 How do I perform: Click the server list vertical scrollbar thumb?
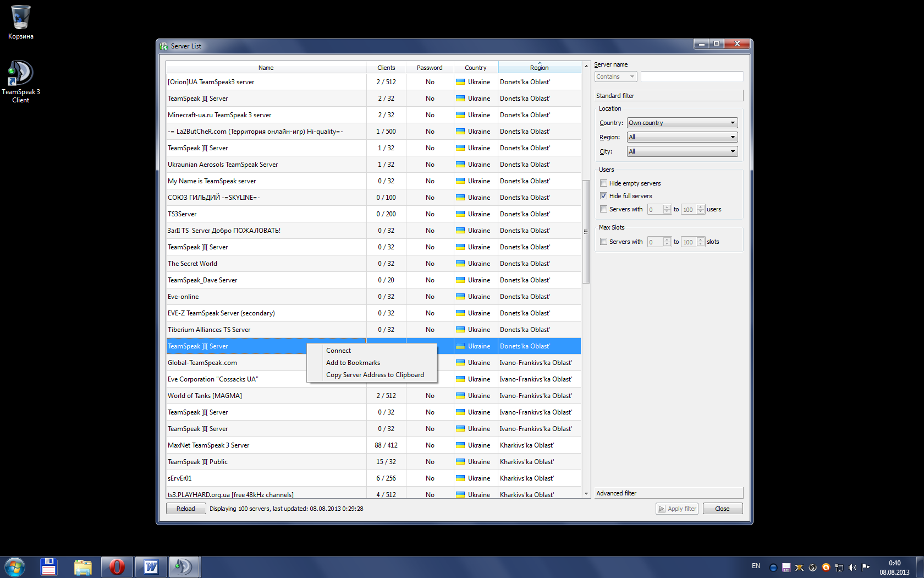click(x=586, y=231)
